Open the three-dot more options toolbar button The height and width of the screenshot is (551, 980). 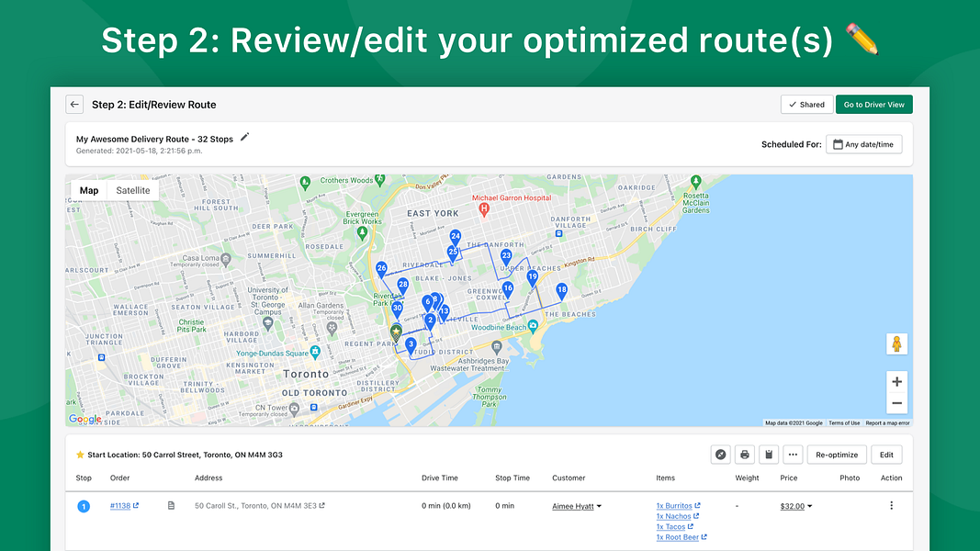pos(793,455)
